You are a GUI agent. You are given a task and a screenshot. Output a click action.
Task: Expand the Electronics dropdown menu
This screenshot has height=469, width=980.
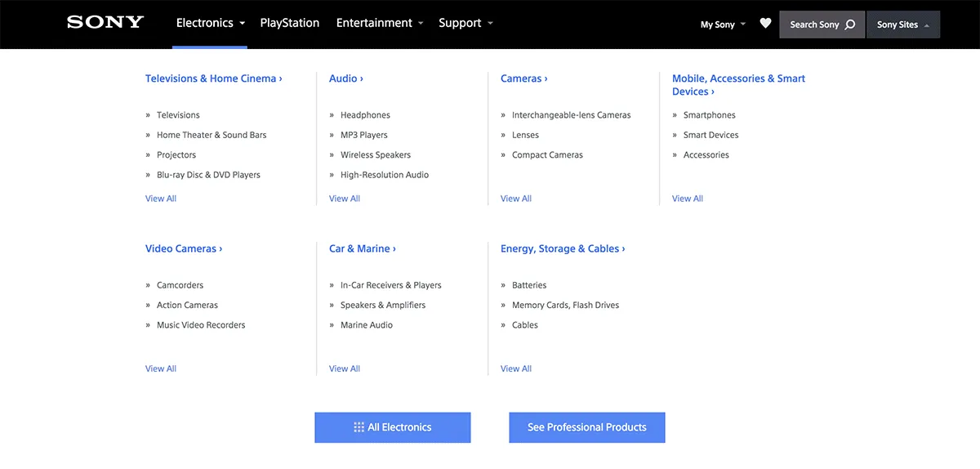[211, 23]
